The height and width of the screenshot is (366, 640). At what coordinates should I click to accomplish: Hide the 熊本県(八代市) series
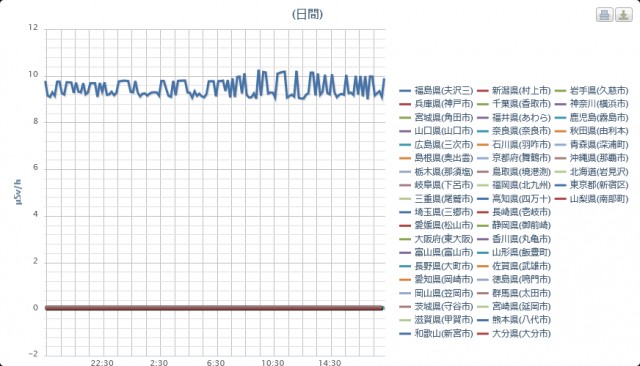click(x=514, y=320)
